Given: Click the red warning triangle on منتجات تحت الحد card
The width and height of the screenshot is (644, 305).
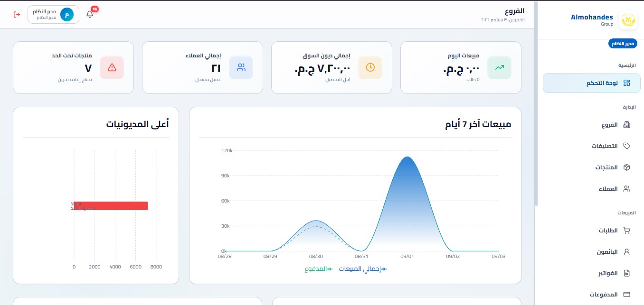Looking at the screenshot, I should click(112, 67).
